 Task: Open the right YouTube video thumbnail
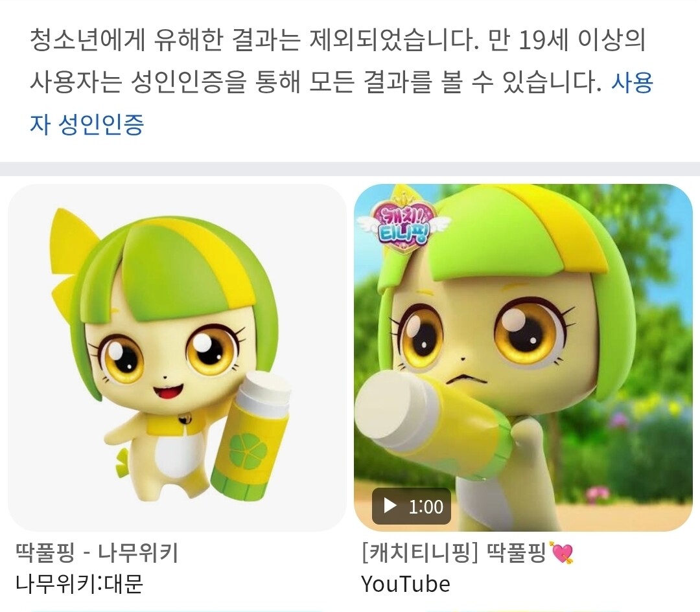coord(523,357)
